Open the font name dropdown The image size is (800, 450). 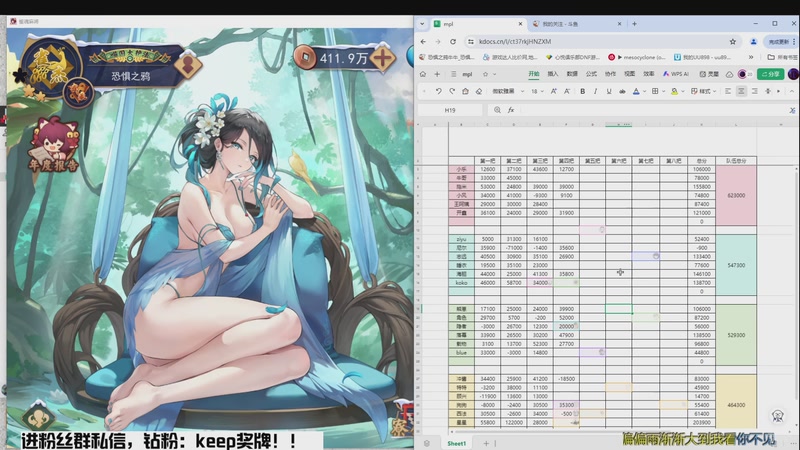coord(508,91)
